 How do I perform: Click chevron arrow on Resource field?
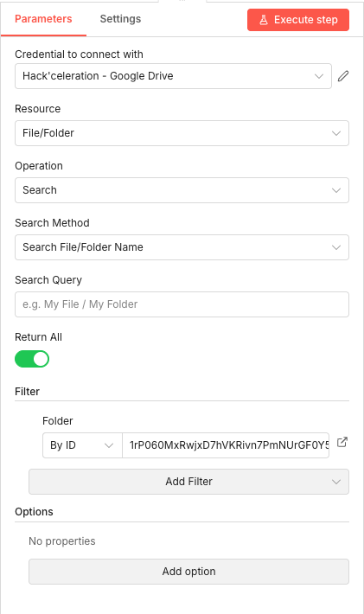pos(336,133)
